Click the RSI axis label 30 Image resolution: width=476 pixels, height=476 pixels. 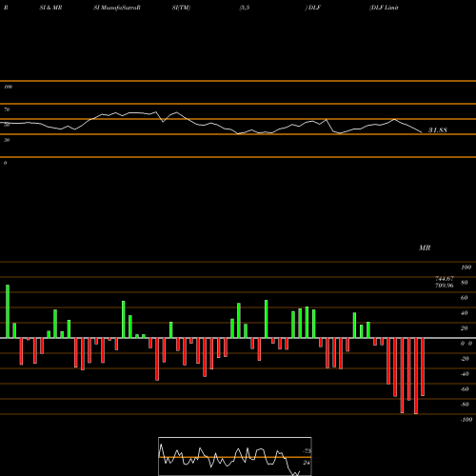[7, 140]
